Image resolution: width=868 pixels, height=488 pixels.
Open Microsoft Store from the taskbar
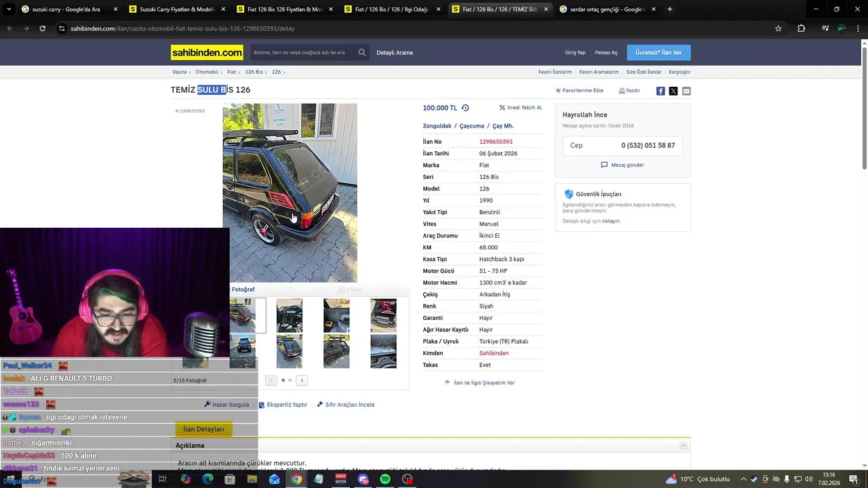[230, 479]
